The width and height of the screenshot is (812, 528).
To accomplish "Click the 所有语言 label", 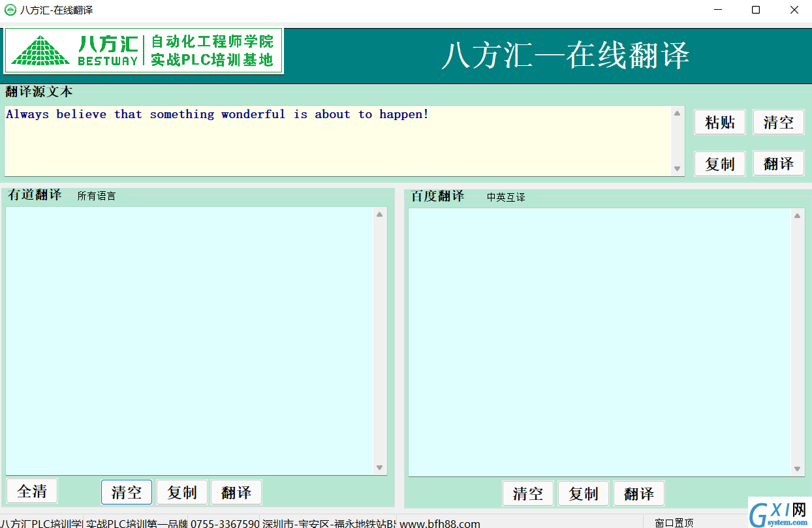I will pyautogui.click(x=96, y=196).
